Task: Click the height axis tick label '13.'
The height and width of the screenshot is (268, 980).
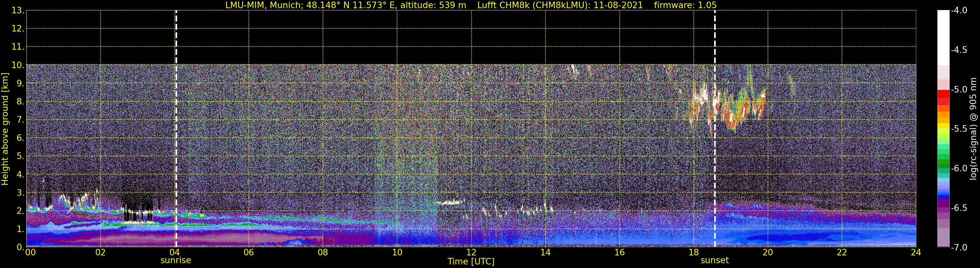Action: pos(18,11)
